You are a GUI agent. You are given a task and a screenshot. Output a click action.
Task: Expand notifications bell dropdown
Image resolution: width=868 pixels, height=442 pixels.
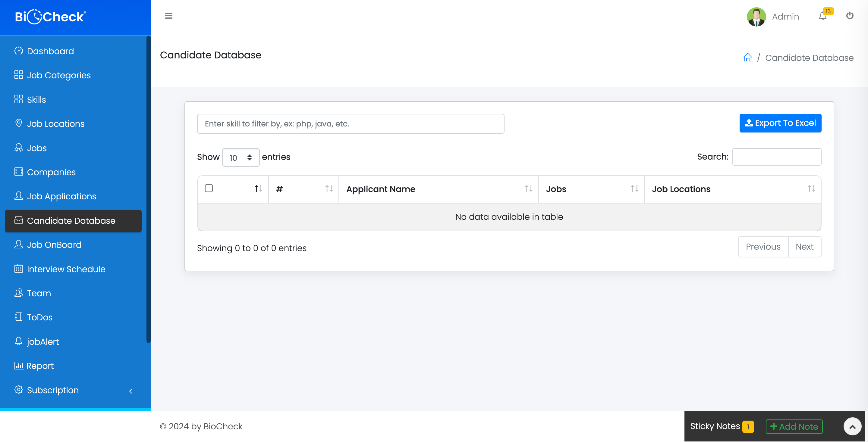823,16
